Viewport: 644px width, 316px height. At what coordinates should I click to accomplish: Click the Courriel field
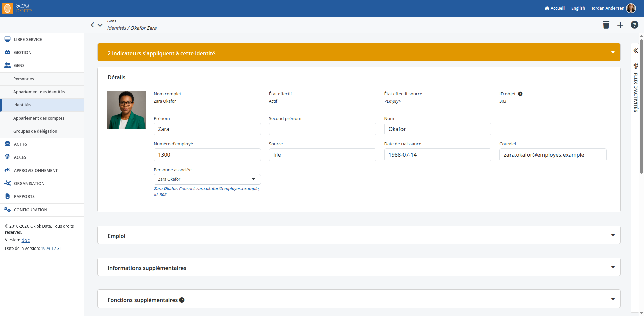[553, 155]
